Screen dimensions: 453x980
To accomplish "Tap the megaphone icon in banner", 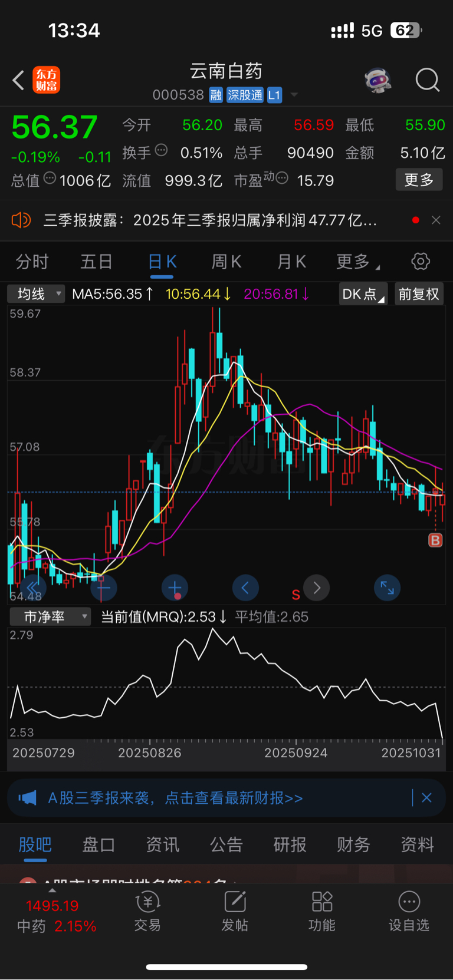I will pos(28,798).
